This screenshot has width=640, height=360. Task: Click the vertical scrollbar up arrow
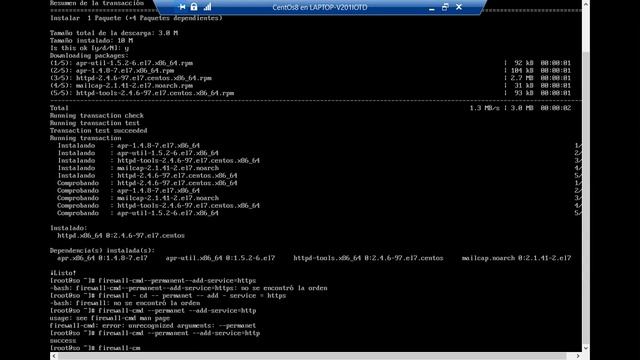pos(586,4)
